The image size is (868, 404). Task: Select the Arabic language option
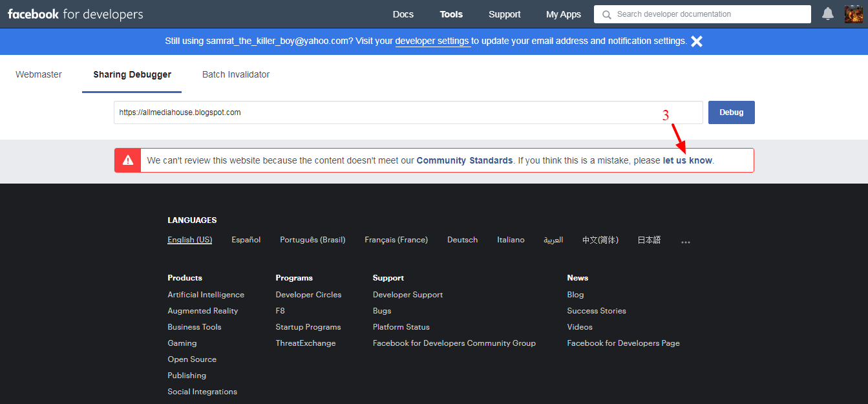[553, 240]
